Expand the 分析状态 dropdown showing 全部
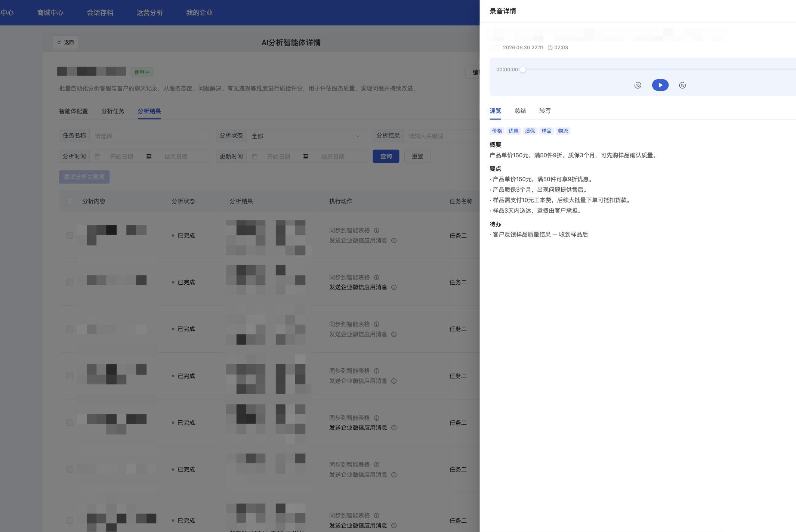The height and width of the screenshot is (532, 796). [x=306, y=136]
